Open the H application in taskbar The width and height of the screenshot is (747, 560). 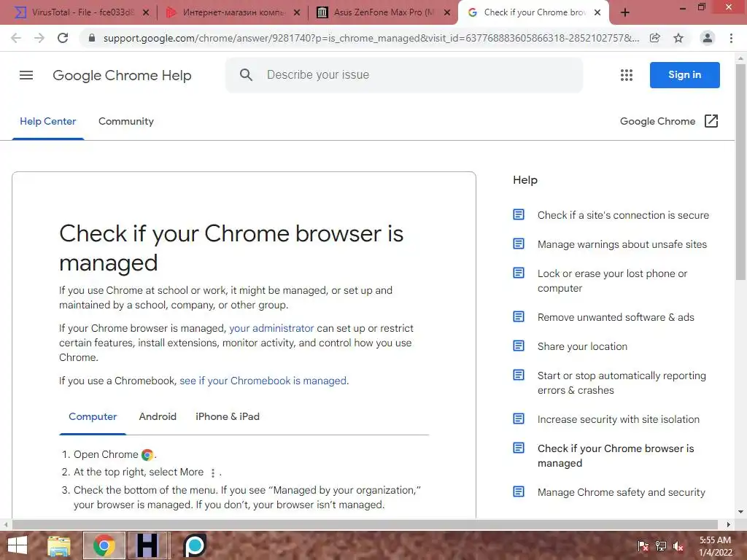(x=147, y=545)
